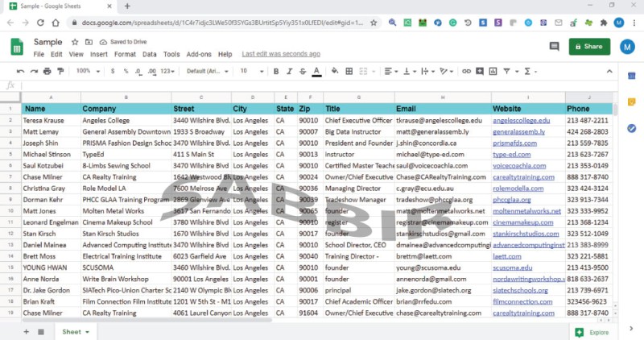Create a filter with funnel icon
The height and width of the screenshot is (340, 644).
tap(507, 72)
